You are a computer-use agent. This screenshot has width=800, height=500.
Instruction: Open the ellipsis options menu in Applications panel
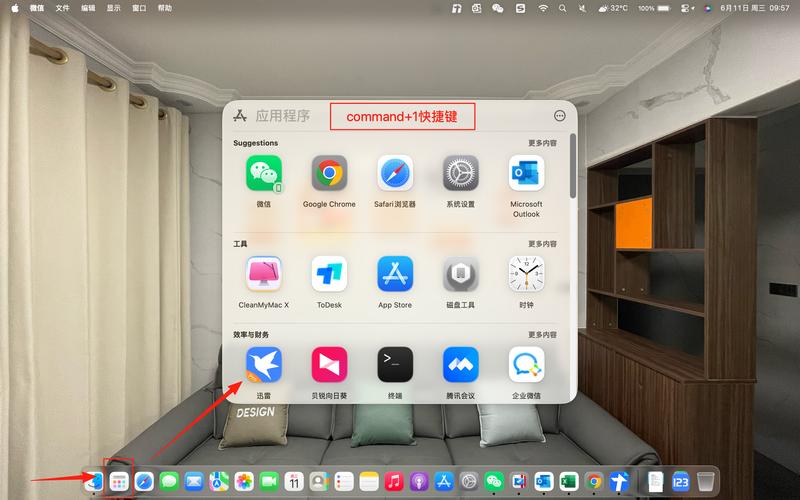(560, 116)
